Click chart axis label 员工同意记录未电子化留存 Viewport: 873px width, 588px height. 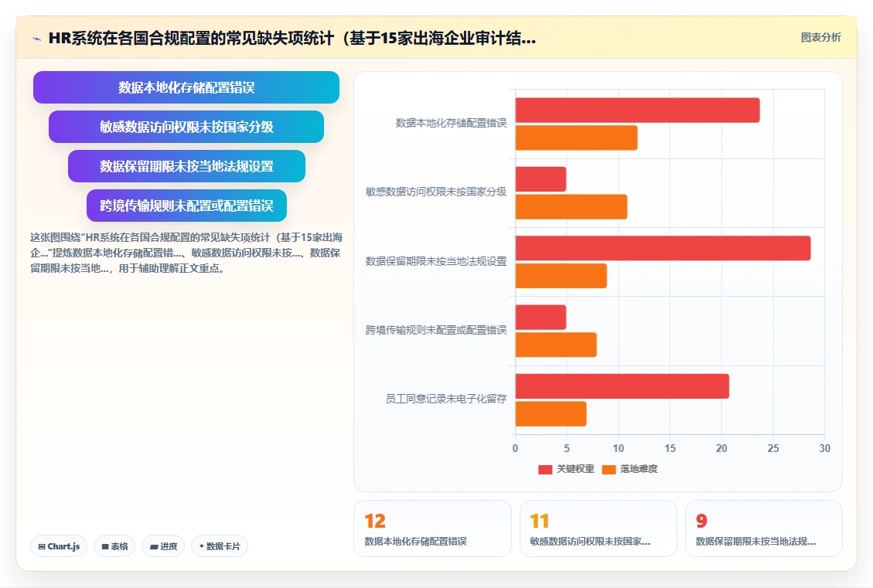pos(446,399)
